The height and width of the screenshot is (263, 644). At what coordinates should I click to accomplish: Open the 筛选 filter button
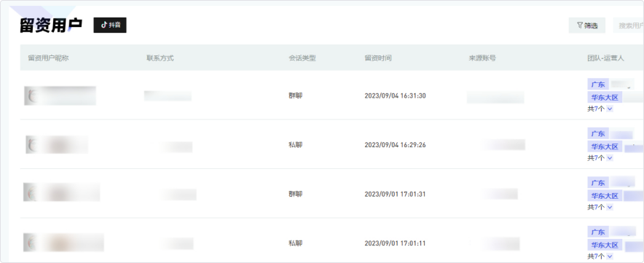pos(587,25)
